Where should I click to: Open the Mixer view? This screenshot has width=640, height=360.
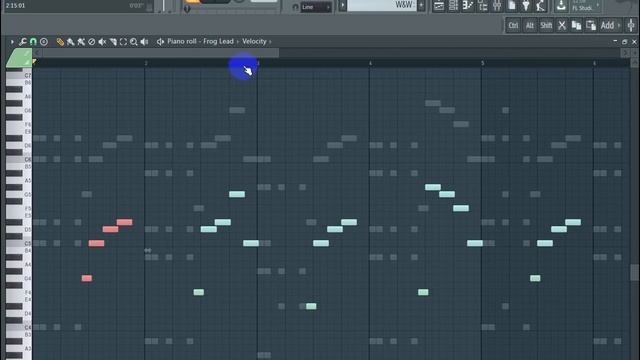[x=497, y=6]
